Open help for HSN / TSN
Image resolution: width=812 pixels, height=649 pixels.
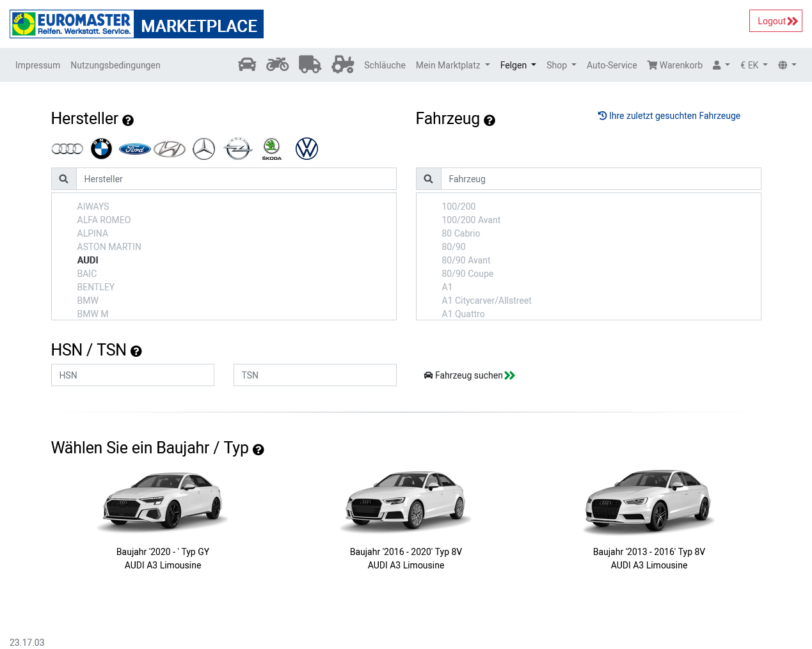(136, 351)
